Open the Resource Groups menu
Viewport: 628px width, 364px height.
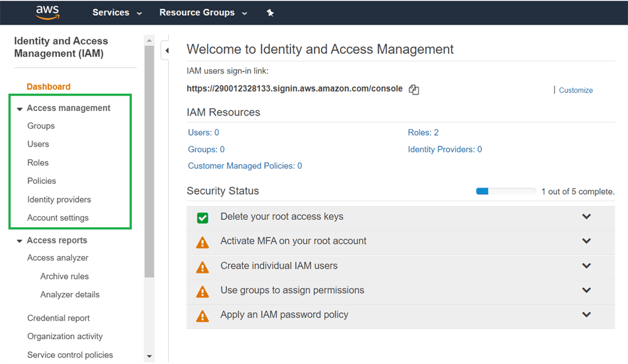coord(203,13)
